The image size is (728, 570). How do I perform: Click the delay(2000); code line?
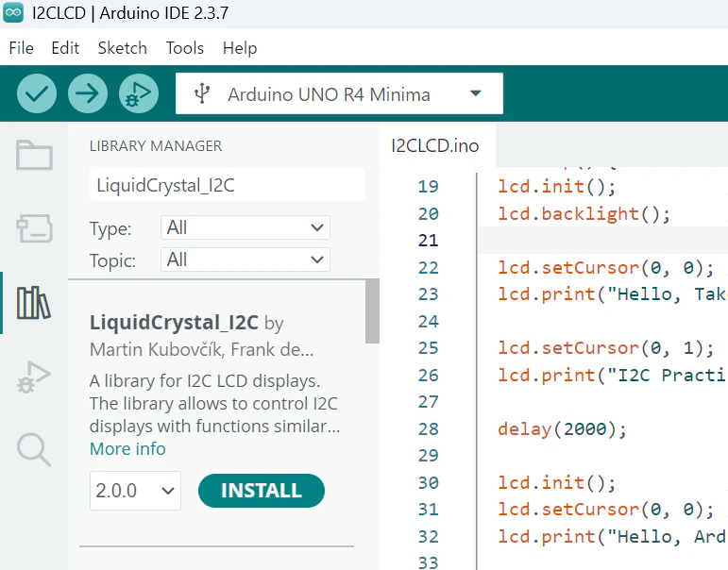point(562,428)
